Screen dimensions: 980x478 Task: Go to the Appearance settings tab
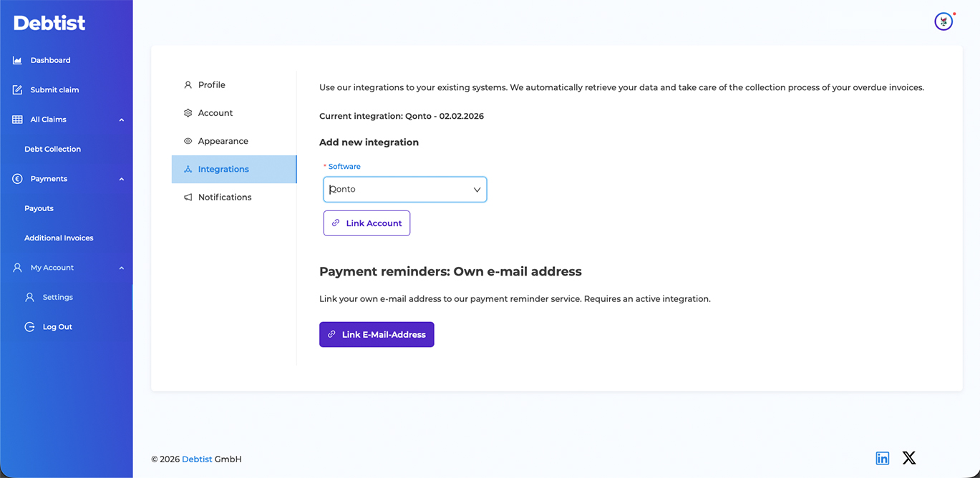click(223, 141)
